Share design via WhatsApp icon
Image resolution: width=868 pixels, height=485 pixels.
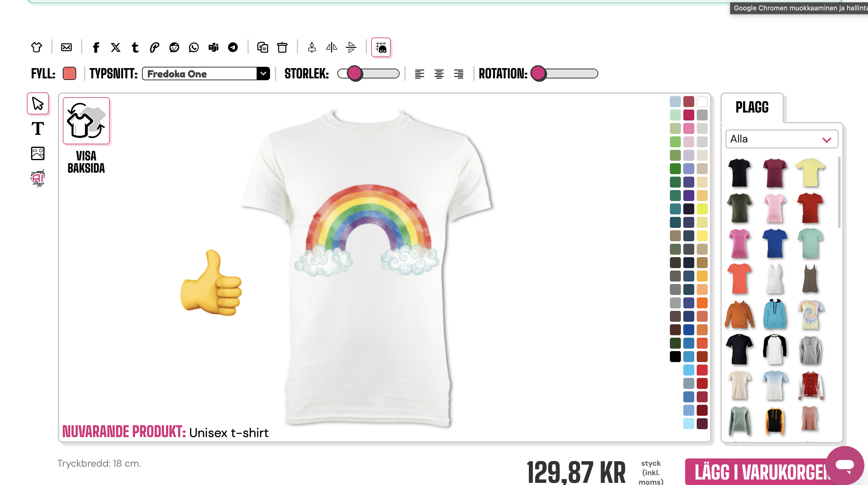coord(194,47)
